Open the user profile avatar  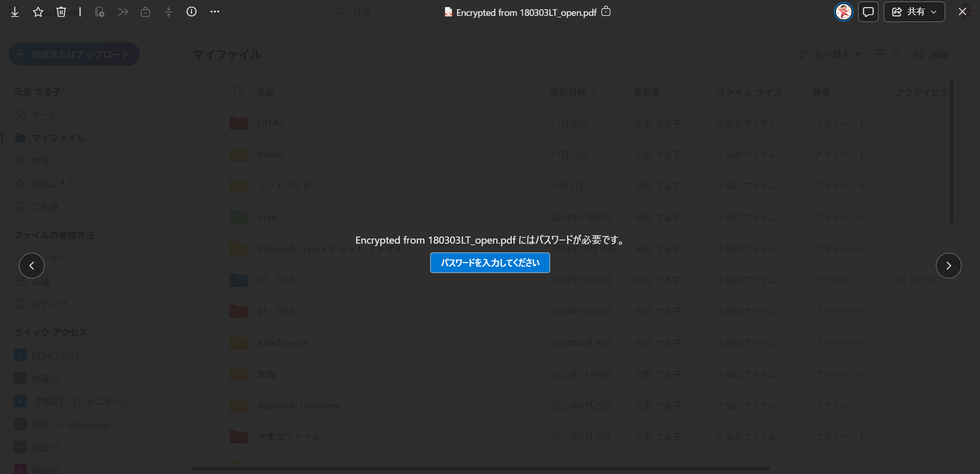(843, 12)
